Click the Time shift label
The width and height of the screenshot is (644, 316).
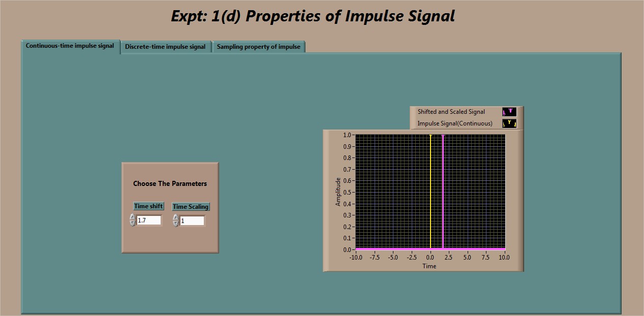148,206
